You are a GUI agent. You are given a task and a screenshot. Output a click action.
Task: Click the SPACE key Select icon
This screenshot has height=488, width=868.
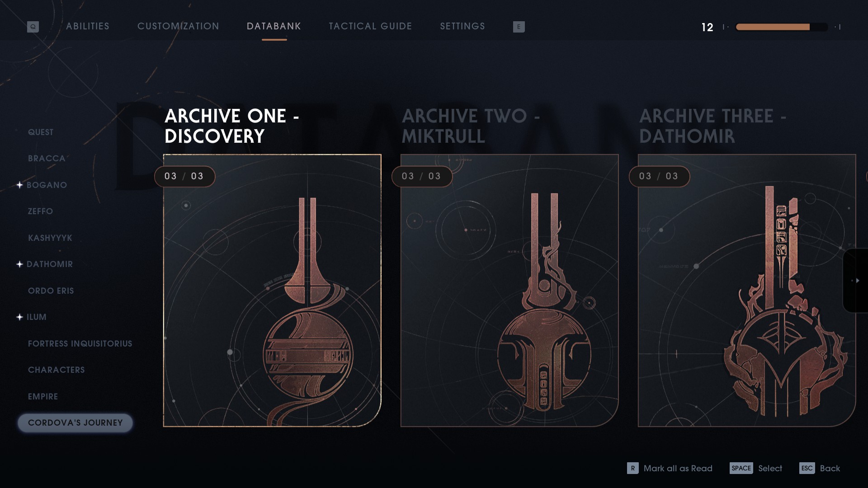pyautogui.click(x=741, y=468)
